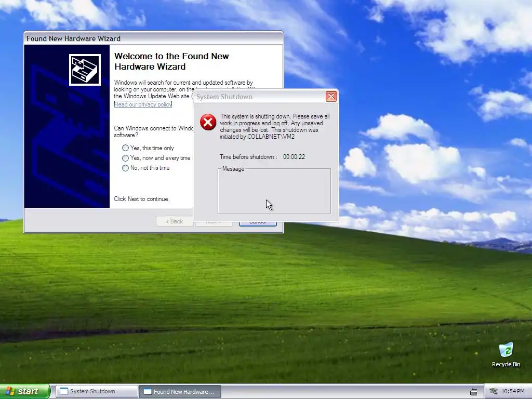Click the red error icon in System Shutdown
Screen dimensions: 532x399
click(x=208, y=122)
